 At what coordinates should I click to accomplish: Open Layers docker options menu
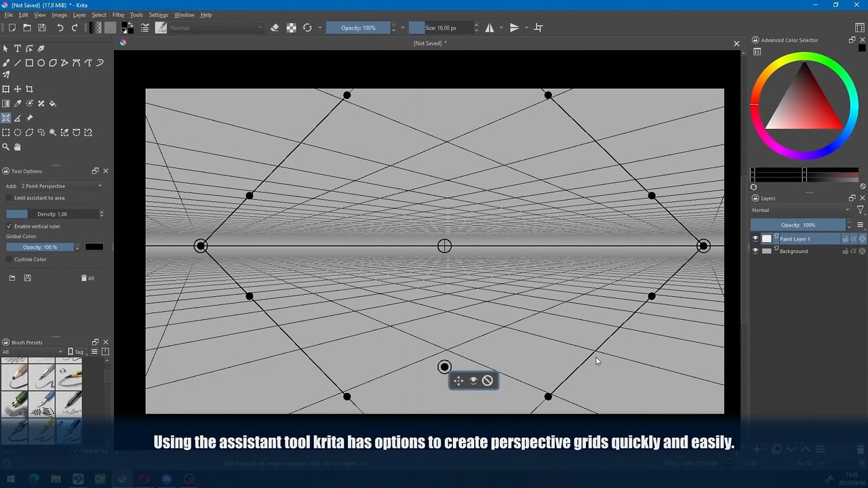pos(861,224)
